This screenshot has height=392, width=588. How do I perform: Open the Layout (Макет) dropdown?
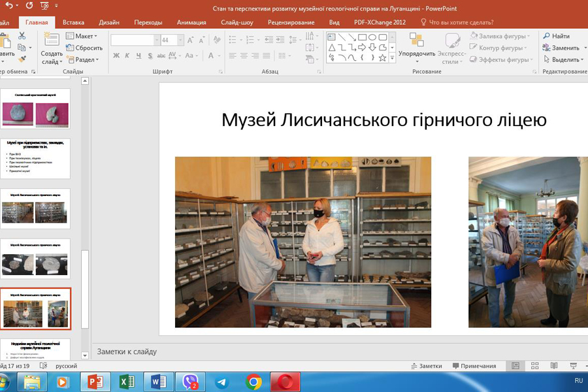81,36
